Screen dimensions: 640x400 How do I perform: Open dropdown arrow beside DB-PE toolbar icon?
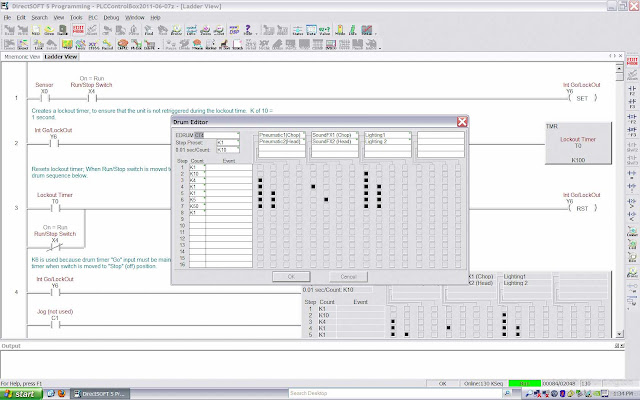click(159, 47)
